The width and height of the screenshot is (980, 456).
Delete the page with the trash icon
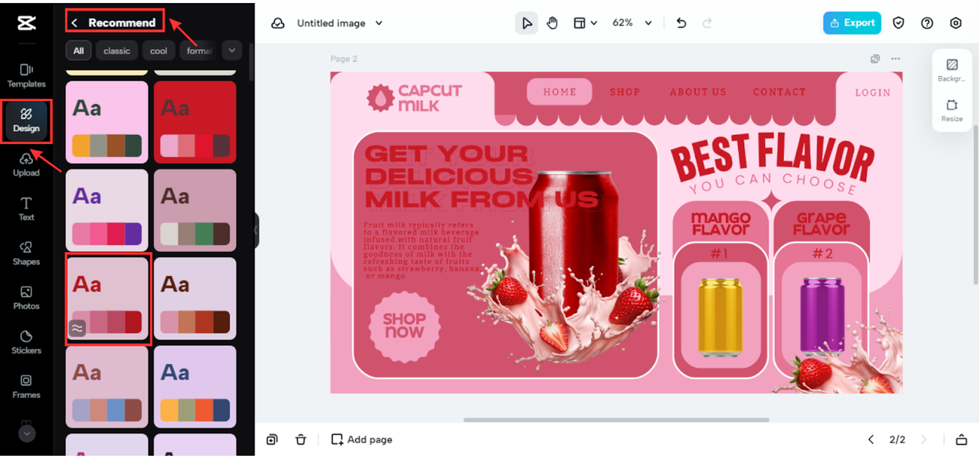coord(301,439)
